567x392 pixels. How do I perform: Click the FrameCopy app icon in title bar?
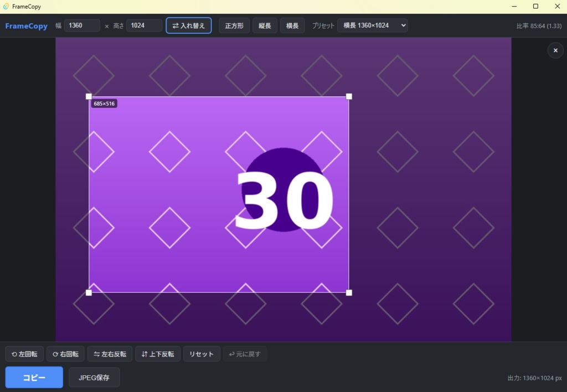point(6,7)
